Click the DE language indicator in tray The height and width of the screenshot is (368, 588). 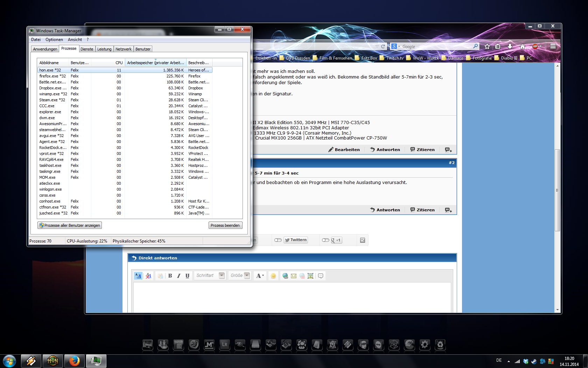[499, 360]
